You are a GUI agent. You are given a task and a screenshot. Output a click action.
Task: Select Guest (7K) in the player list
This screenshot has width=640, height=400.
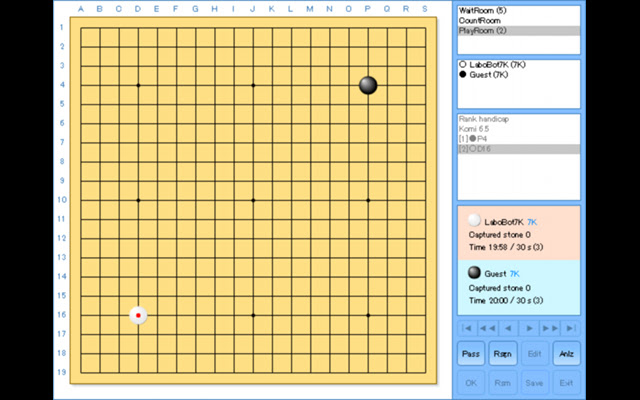click(492, 75)
